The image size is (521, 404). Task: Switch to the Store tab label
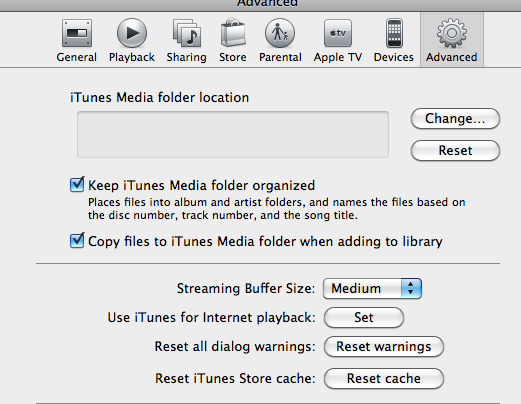click(233, 57)
